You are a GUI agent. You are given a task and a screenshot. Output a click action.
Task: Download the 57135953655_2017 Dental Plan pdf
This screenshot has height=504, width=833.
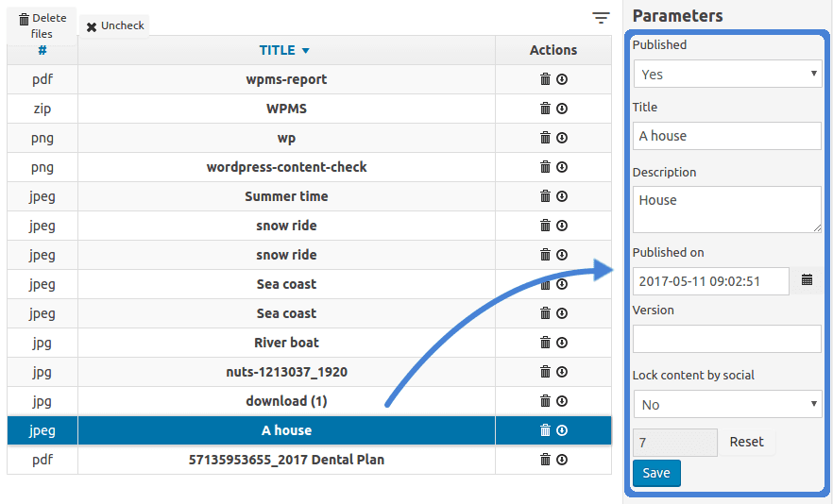pos(562,461)
